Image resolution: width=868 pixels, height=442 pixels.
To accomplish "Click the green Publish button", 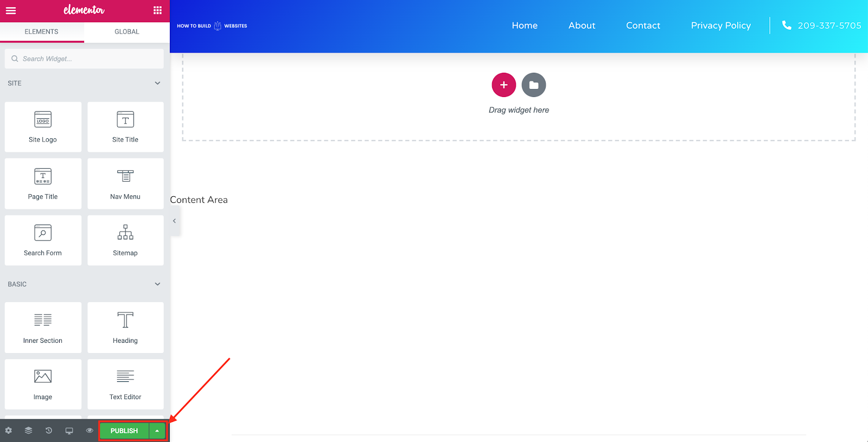I will 124,431.
